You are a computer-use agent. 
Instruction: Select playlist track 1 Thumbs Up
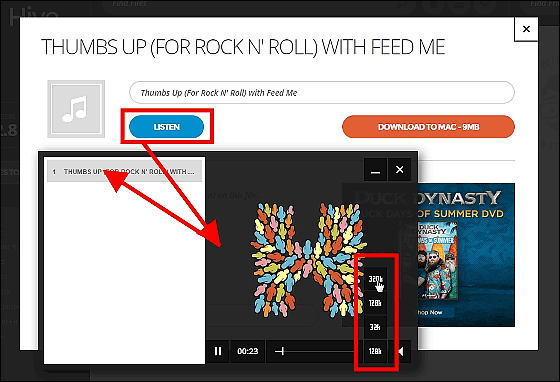tap(124, 172)
